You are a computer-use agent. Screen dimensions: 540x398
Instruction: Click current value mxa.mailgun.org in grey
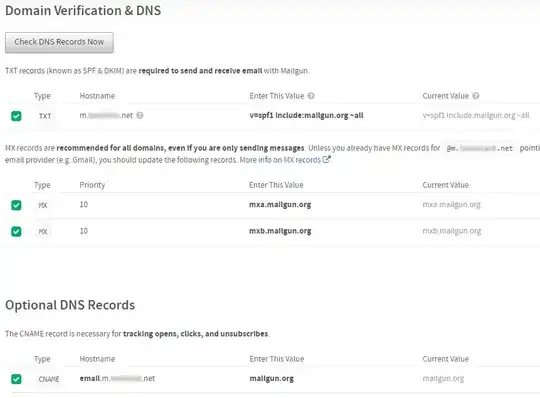click(451, 205)
